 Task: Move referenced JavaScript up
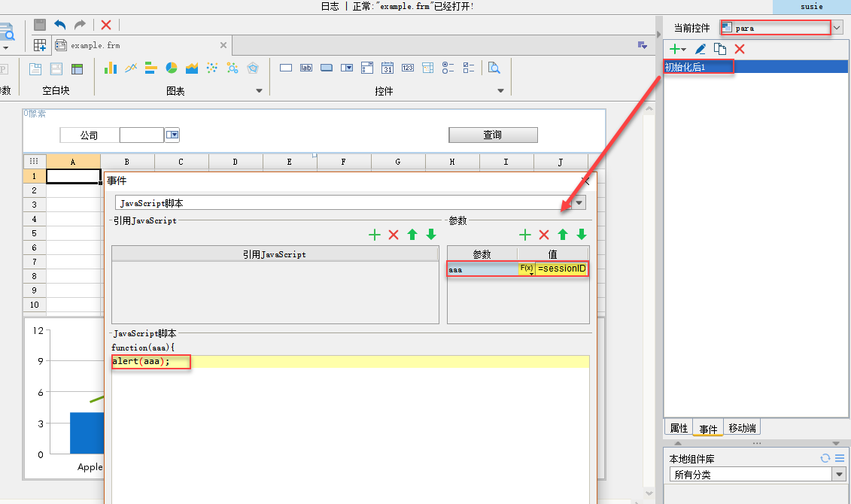coord(412,235)
